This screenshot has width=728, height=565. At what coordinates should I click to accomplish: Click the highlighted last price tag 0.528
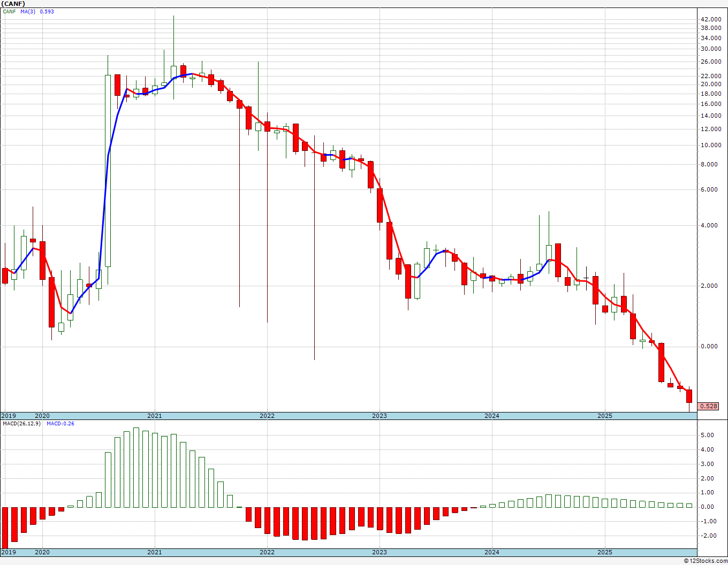709,406
